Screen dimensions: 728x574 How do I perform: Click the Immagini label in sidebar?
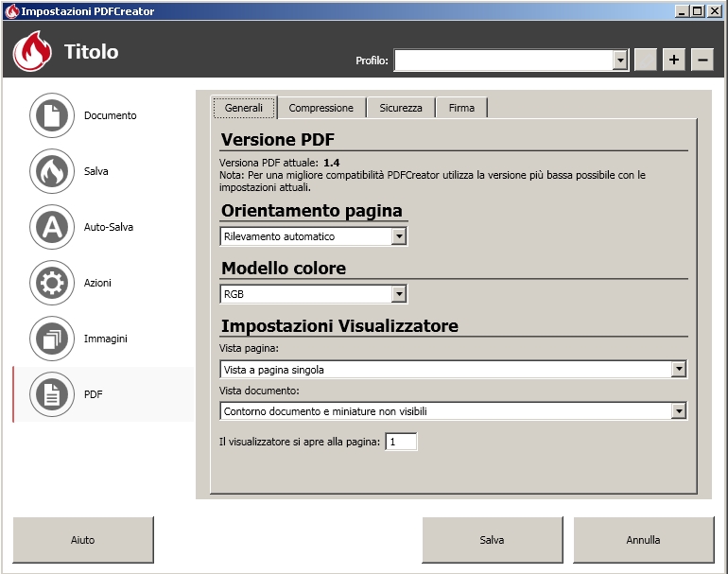point(106,339)
